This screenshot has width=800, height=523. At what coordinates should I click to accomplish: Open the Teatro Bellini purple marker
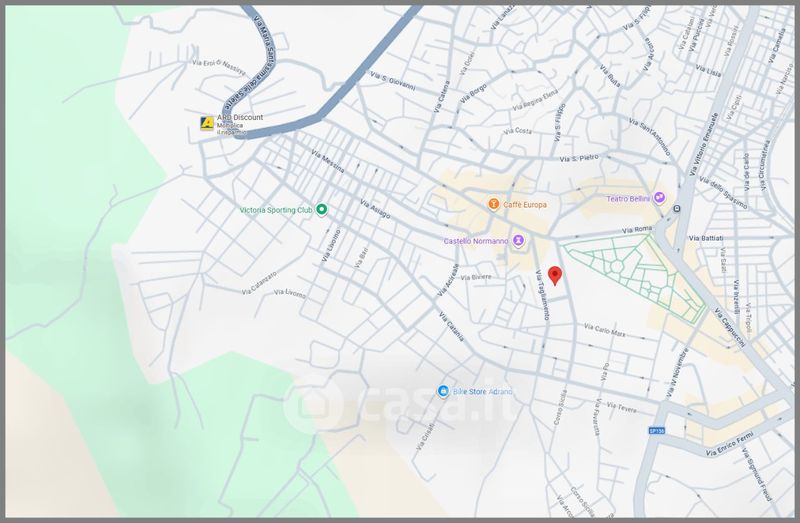click(x=659, y=199)
